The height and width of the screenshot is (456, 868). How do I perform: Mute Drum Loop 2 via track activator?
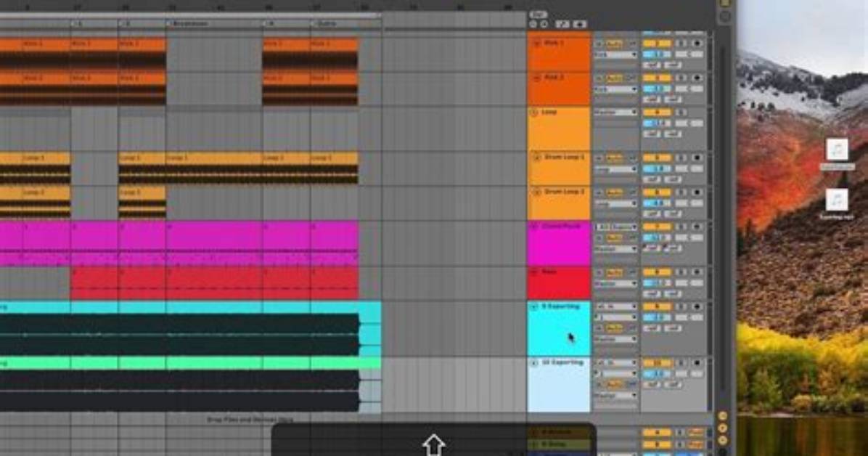657,192
